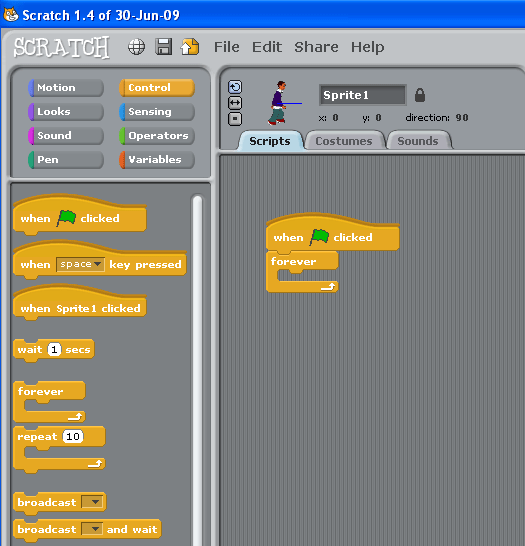Viewport: 525px width, 546px height.
Task: Select the Looks block category
Action: click(66, 111)
